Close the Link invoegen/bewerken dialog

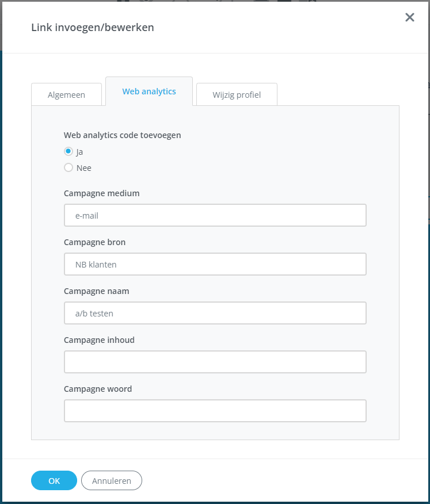point(409,17)
